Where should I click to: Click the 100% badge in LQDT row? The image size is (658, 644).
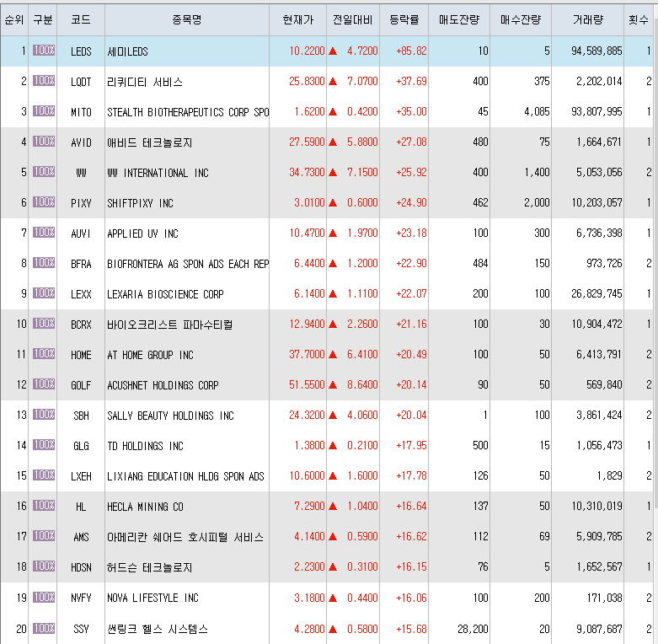click(44, 81)
